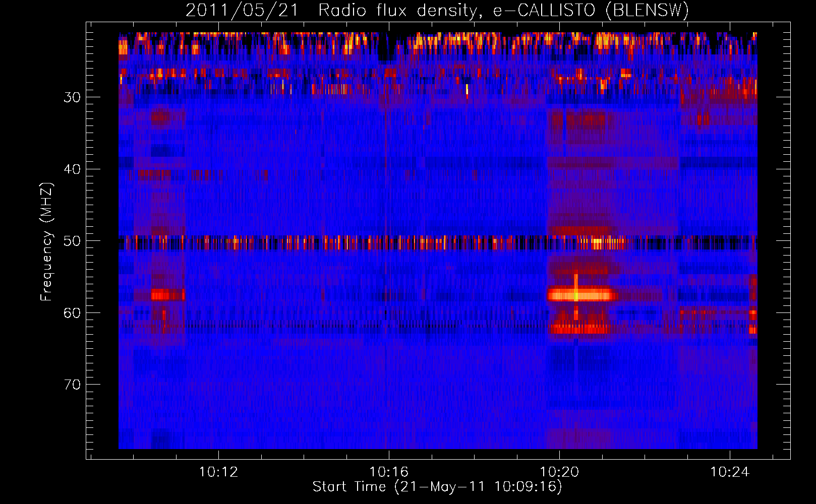Viewport: 816px width, 504px height.
Task: Click the 10:12 time tick label
Action: click(218, 472)
